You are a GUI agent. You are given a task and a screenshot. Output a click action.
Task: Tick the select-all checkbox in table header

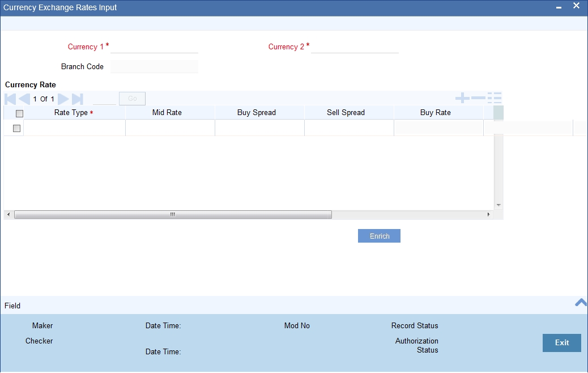19,113
